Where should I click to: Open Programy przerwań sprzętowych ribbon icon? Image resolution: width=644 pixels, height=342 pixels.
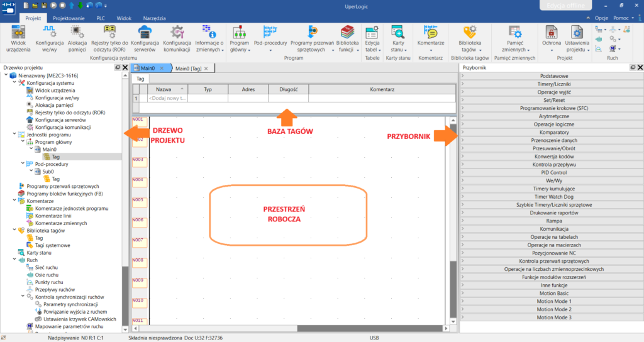click(312, 39)
